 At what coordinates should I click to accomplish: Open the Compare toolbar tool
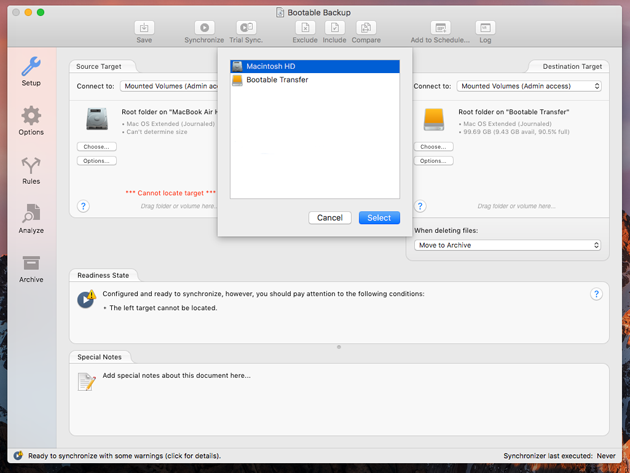[366, 28]
